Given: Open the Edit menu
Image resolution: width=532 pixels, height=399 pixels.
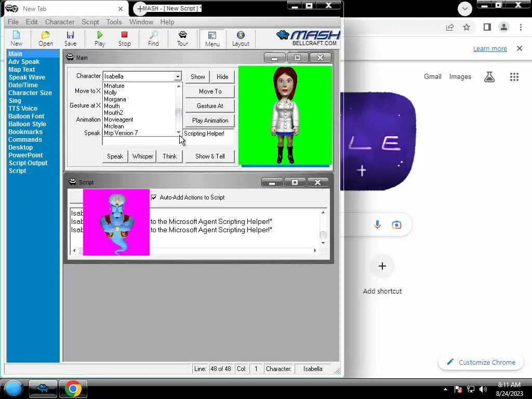Looking at the screenshot, I should coord(32,22).
